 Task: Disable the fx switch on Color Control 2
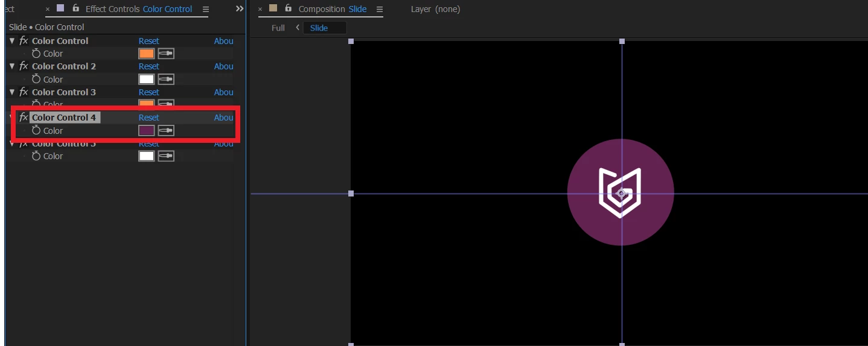click(x=24, y=66)
